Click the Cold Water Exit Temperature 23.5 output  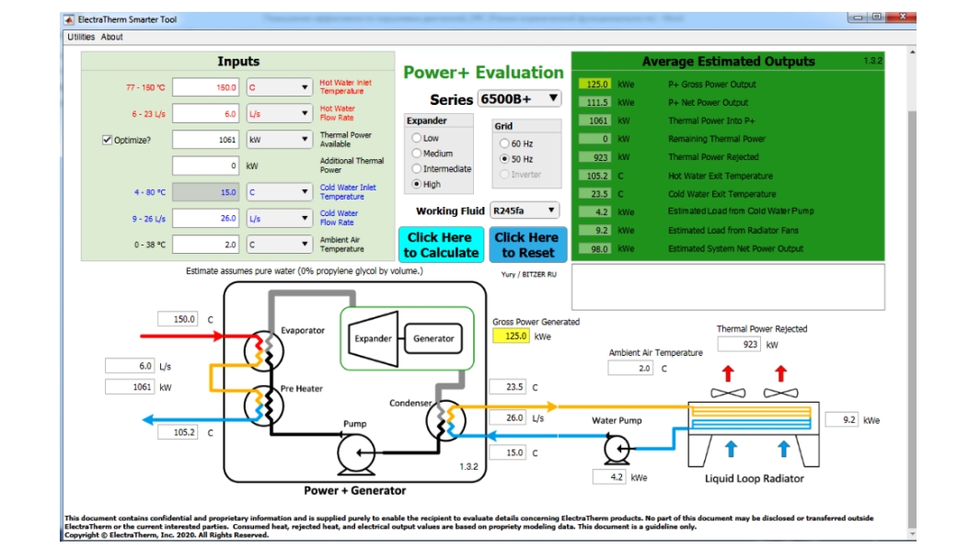pos(595,194)
